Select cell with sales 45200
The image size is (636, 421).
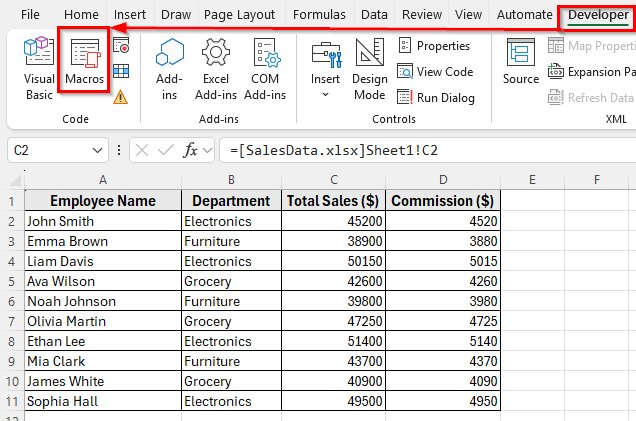click(x=333, y=221)
